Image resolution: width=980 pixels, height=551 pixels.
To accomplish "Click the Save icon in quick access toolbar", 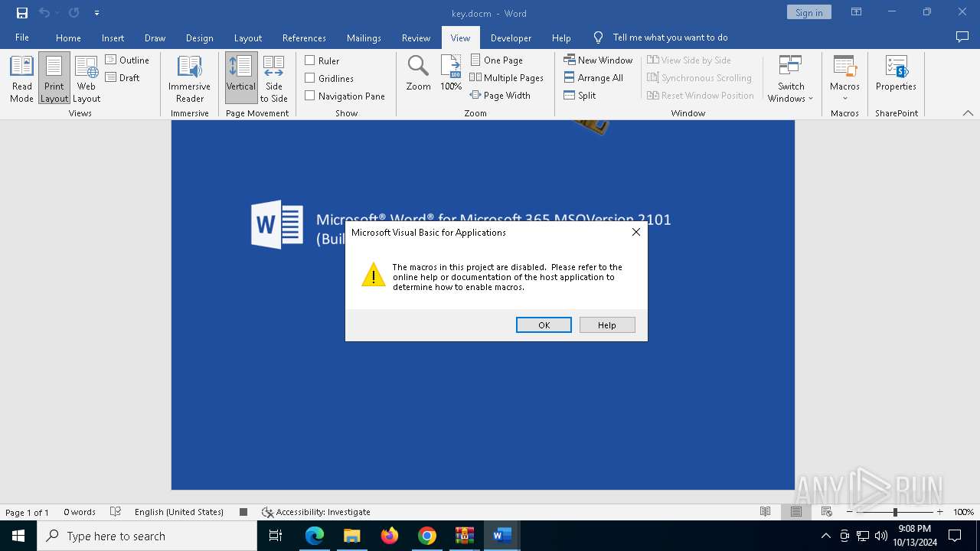I will click(x=22, y=13).
